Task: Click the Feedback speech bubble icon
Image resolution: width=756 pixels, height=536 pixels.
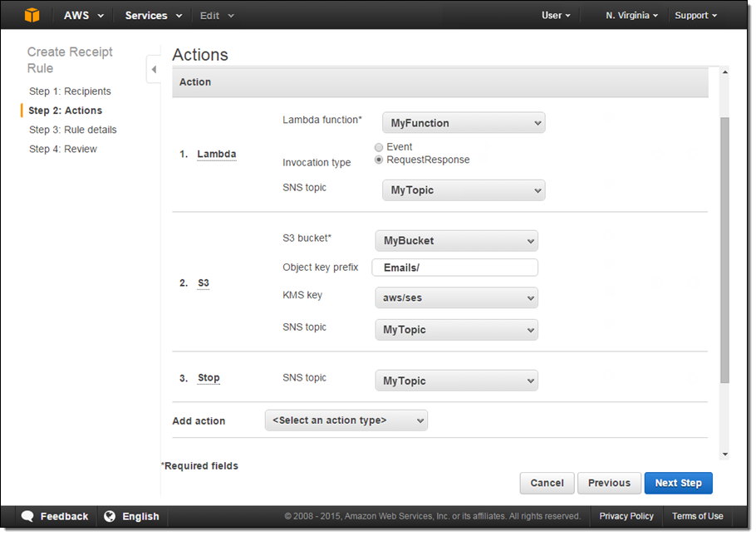Action: [x=27, y=516]
